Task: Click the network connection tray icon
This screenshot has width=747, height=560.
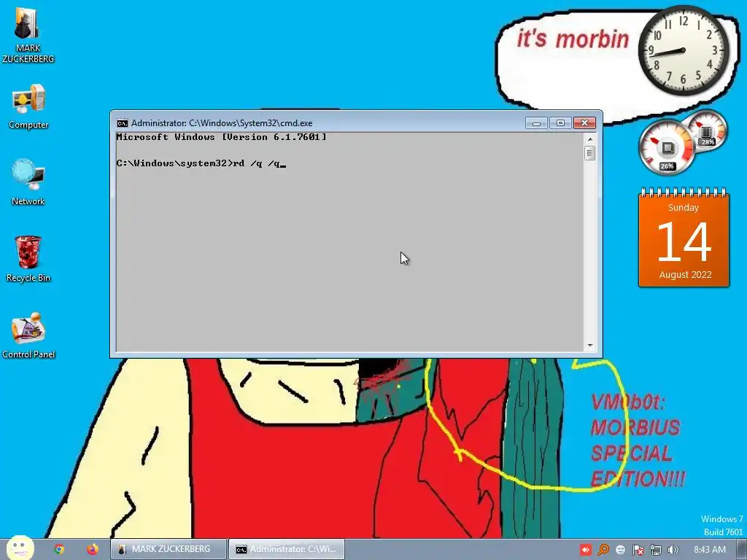Action: point(656,550)
